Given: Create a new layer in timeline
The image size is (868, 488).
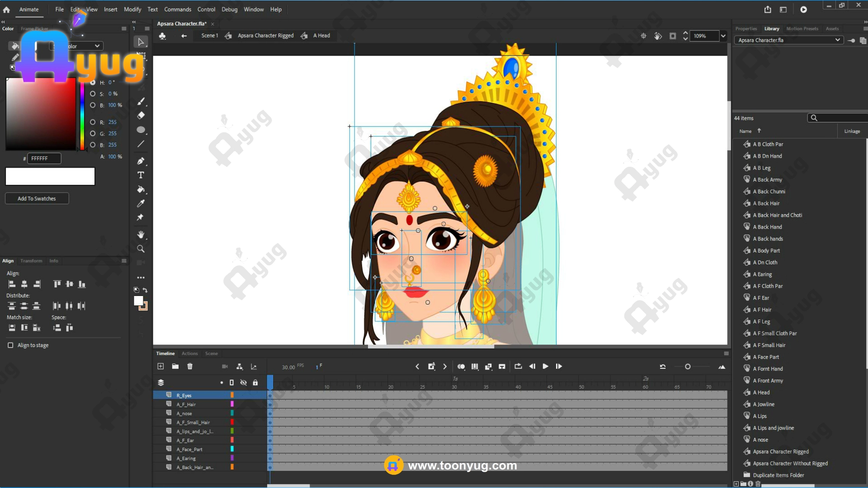Looking at the screenshot, I should coord(160,366).
